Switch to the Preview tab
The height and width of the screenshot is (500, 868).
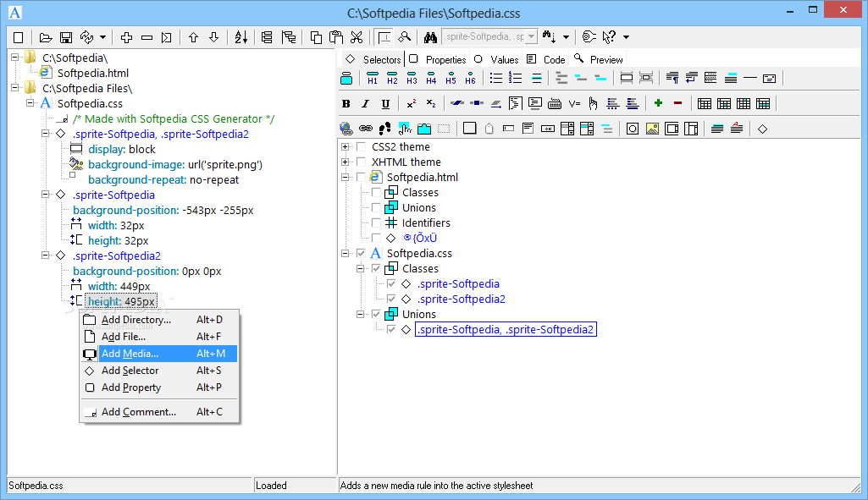tap(599, 59)
